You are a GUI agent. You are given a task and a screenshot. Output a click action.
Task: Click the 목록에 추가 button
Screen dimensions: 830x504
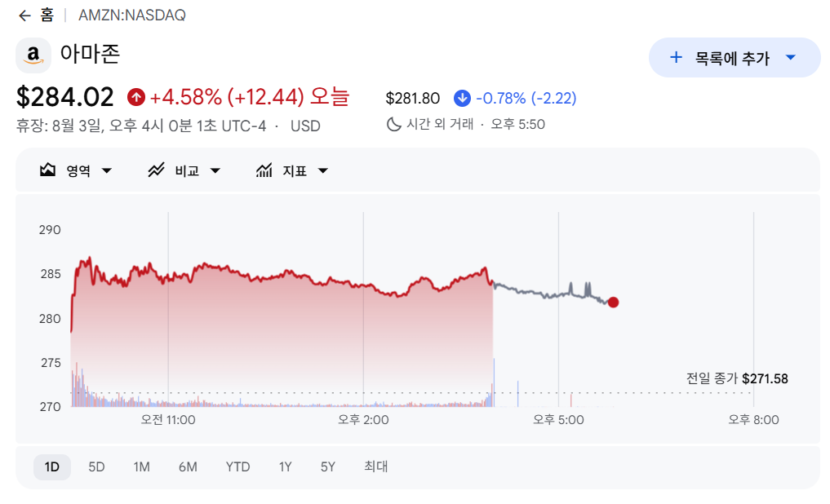tap(735, 58)
